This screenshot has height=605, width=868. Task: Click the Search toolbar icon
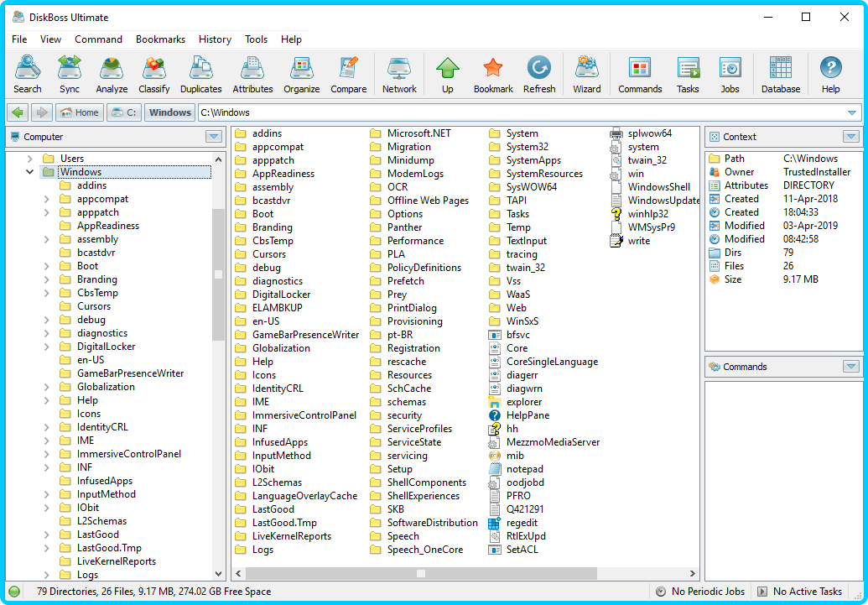pyautogui.click(x=27, y=74)
